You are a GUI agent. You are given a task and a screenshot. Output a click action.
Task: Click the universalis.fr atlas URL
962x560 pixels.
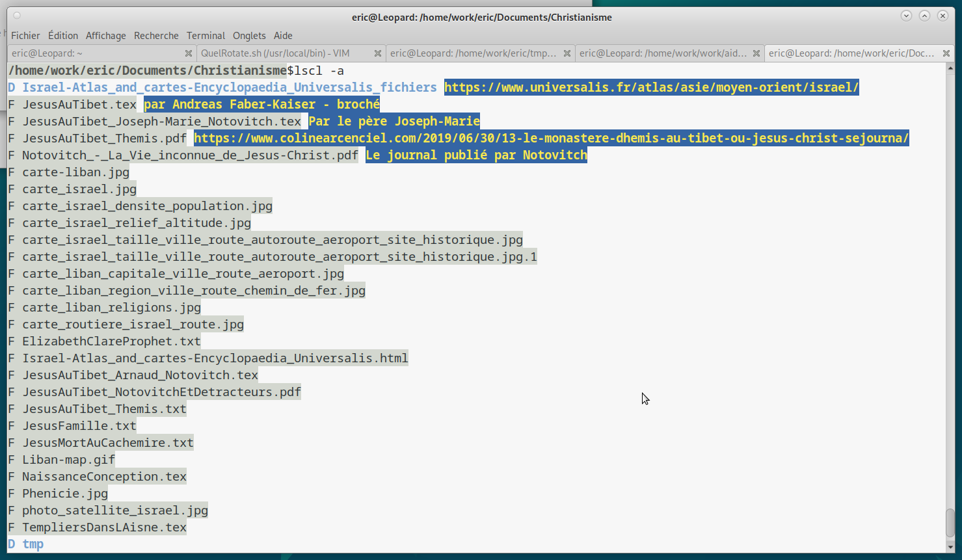point(651,87)
